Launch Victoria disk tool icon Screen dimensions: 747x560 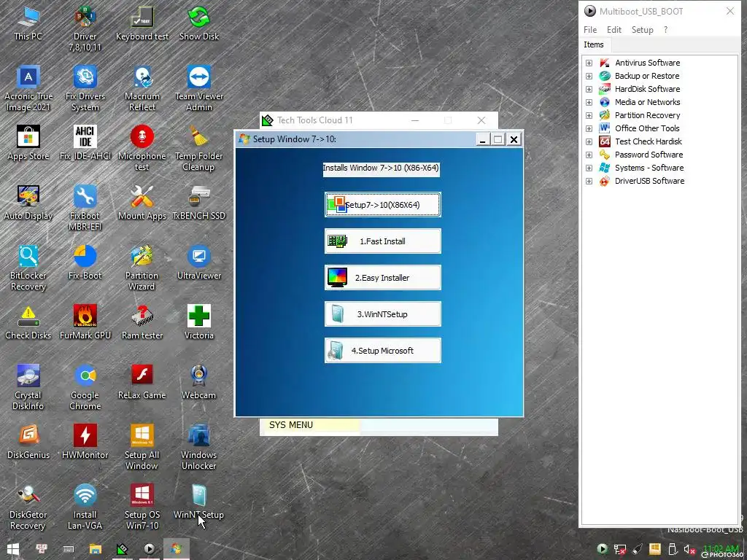coord(198,322)
